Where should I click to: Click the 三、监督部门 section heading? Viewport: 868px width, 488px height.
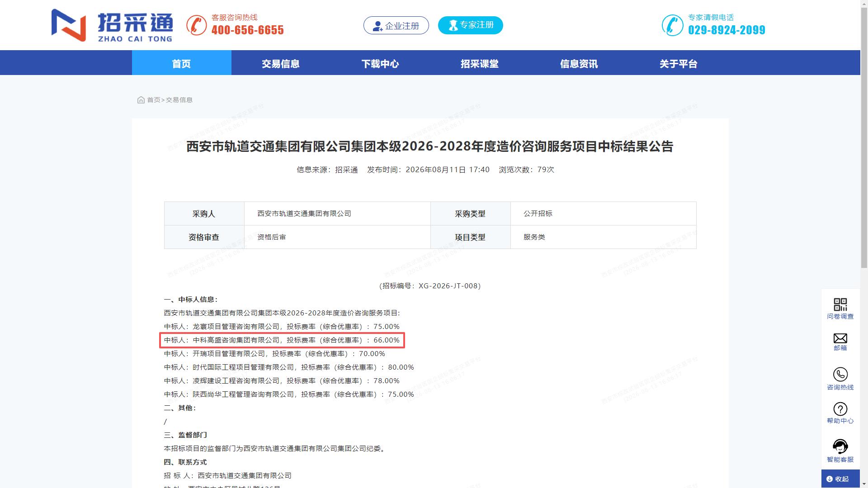185,435
